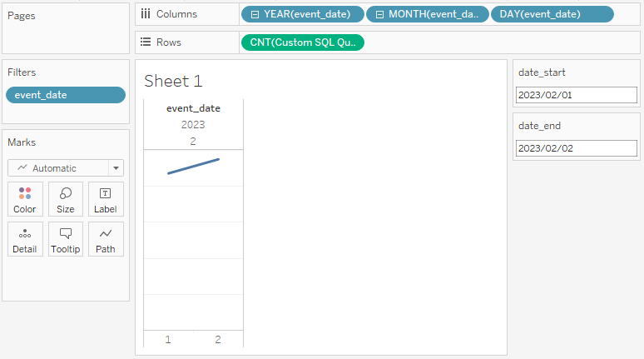Edit the date_end parameter field
644x359 pixels.
point(577,148)
